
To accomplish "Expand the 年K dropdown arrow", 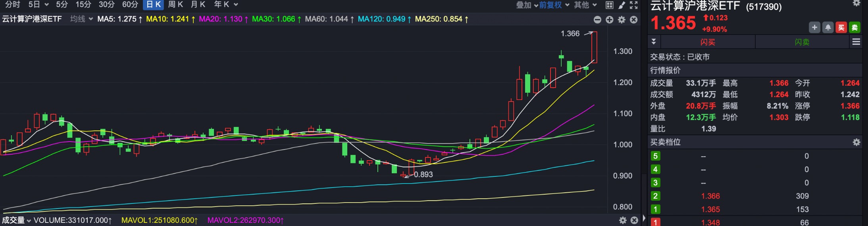I will (x=236, y=5).
